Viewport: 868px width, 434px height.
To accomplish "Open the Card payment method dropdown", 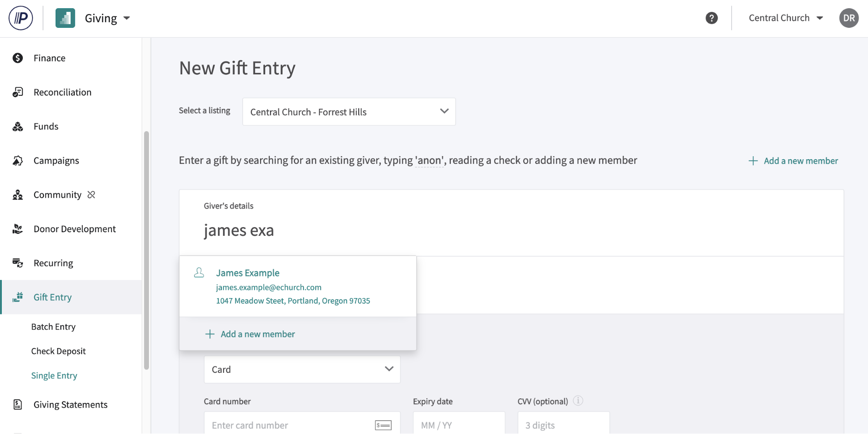I will (x=302, y=369).
